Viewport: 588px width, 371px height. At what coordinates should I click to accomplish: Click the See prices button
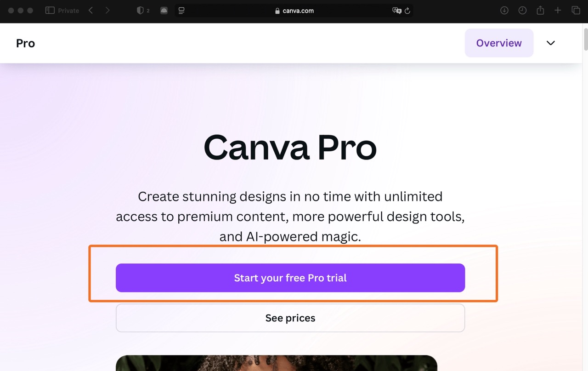290,318
